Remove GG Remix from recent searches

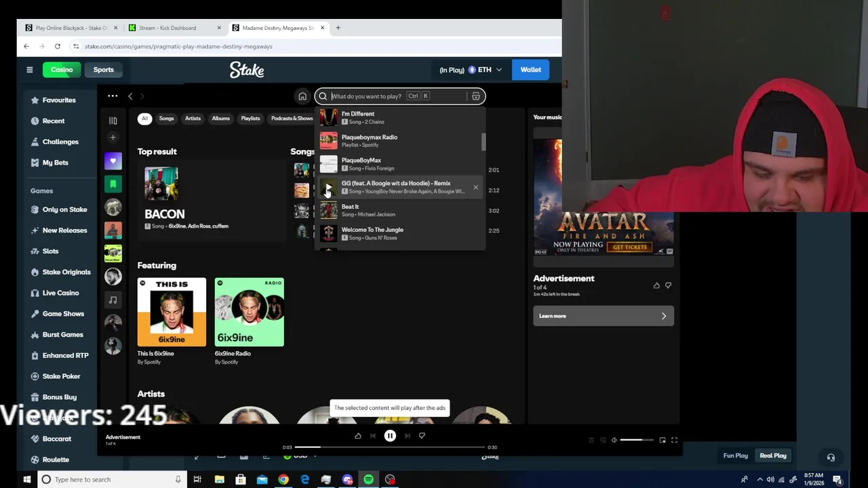coord(475,187)
